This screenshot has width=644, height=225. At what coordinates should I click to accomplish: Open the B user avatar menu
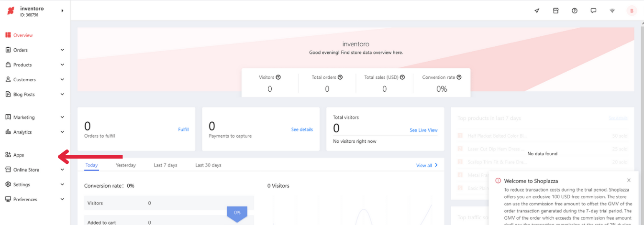(x=632, y=11)
